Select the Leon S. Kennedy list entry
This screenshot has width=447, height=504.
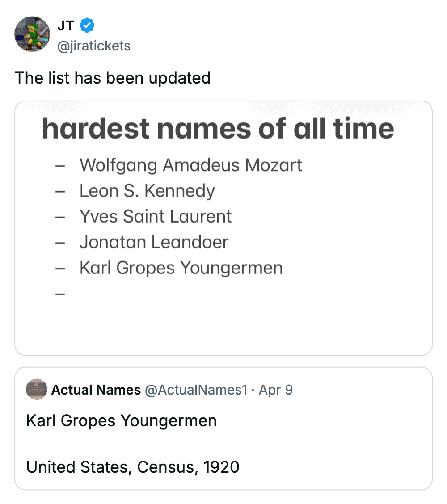click(147, 191)
